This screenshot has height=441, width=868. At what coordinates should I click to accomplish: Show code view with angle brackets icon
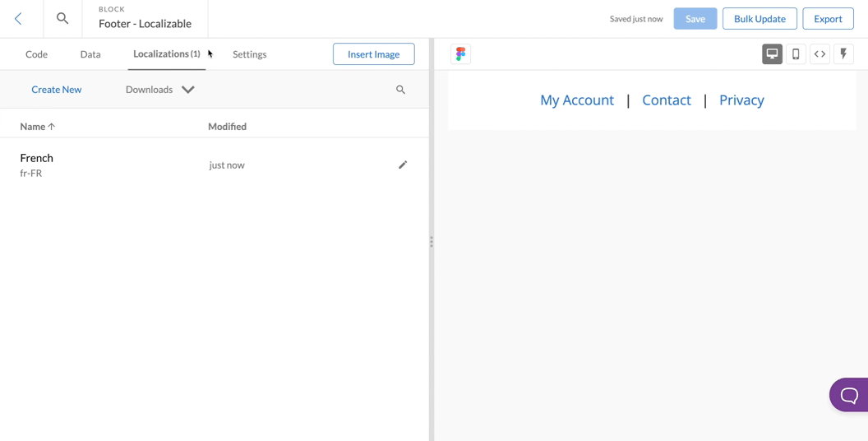click(820, 53)
